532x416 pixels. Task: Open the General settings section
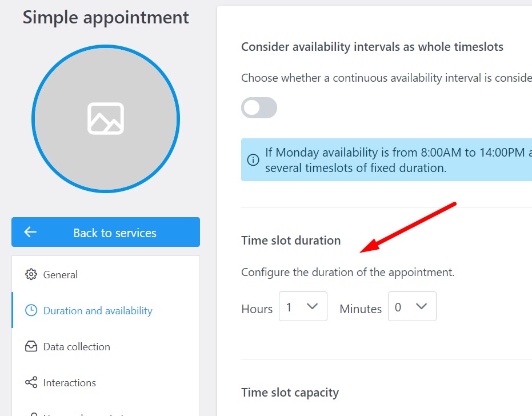coord(106,274)
